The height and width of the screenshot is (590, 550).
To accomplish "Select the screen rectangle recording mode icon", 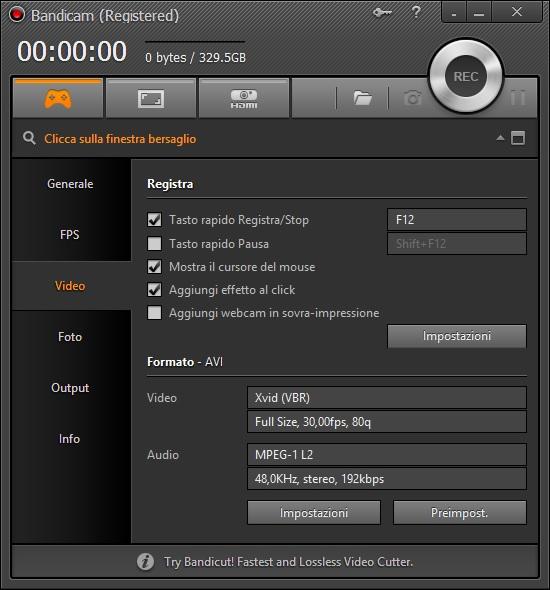I will [x=151, y=99].
